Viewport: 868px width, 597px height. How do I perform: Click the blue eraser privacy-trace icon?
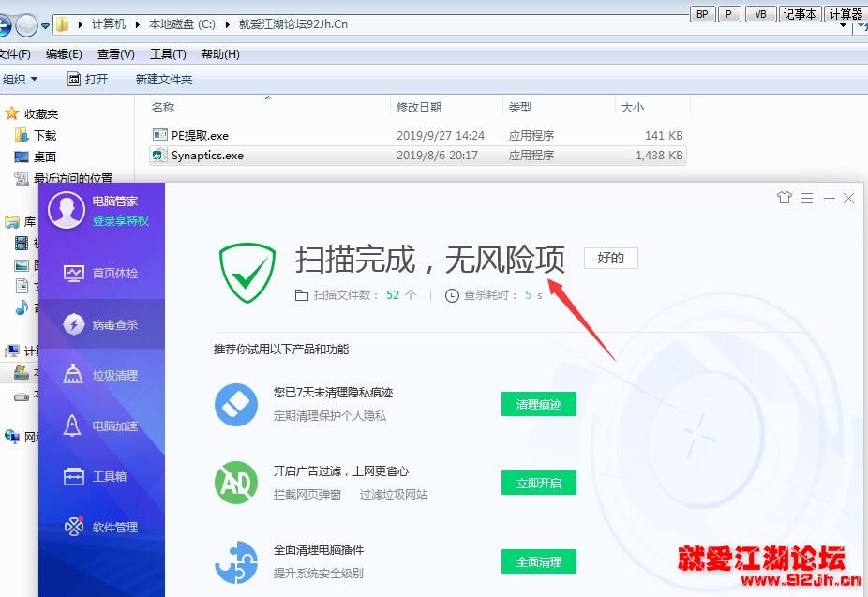[236, 405]
